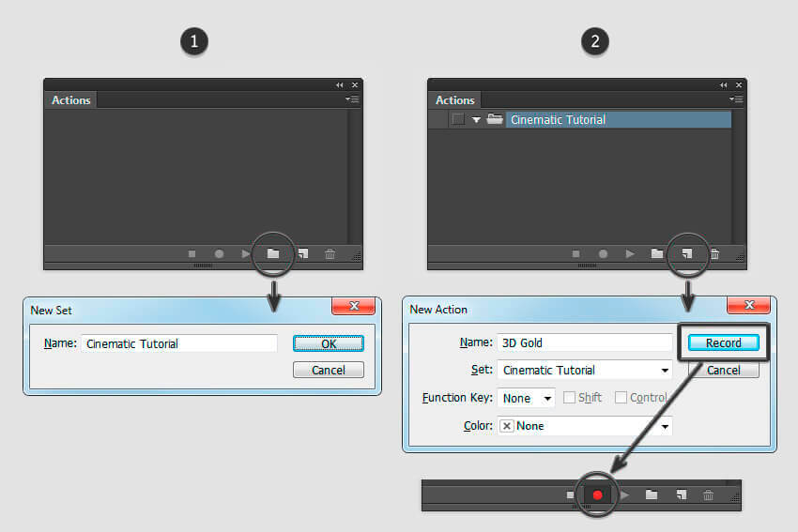Open panel menu of right Actions panel

(x=736, y=99)
